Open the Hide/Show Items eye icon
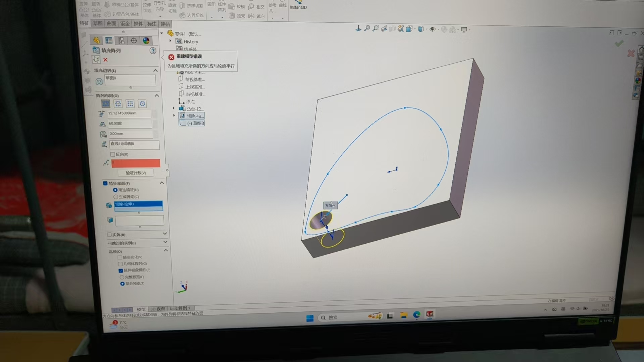This screenshot has width=644, height=362. coord(433,29)
